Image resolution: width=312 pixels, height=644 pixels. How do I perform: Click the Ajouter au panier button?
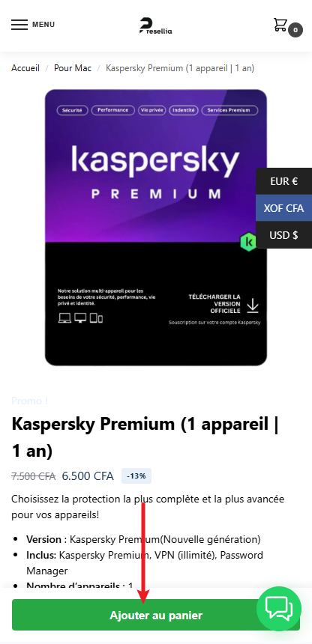pos(156,615)
